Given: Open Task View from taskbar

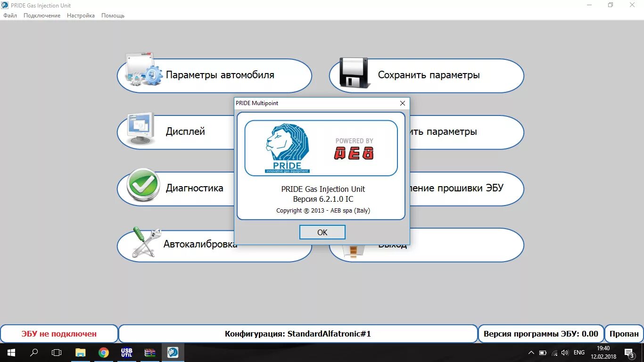Looking at the screenshot, I should pos(57,353).
